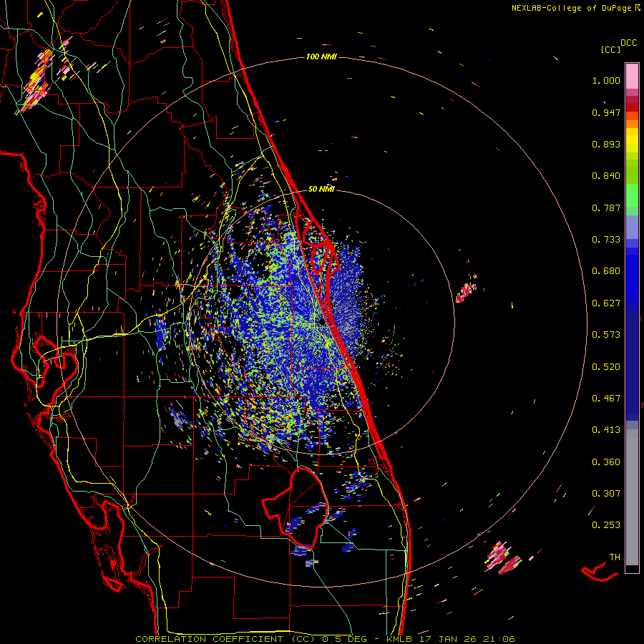
Task: Click the 100 NMI range ring label
Action: coord(321,57)
